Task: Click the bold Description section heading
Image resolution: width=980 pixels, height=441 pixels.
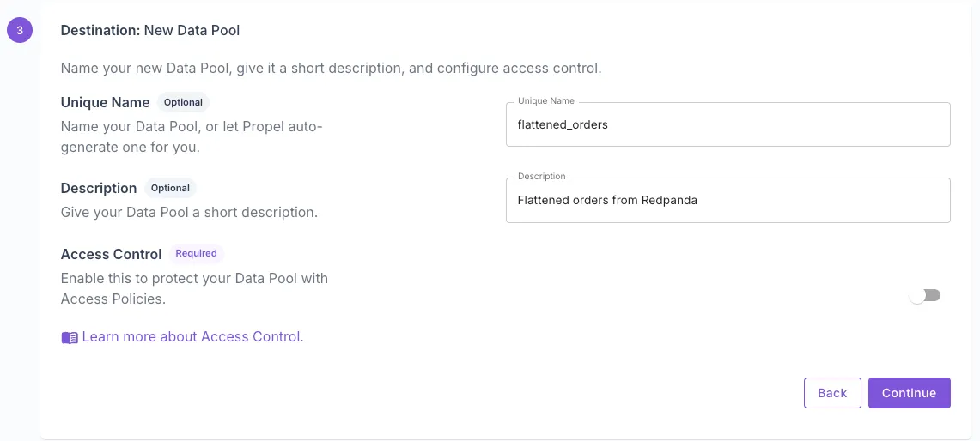Action: (x=99, y=188)
